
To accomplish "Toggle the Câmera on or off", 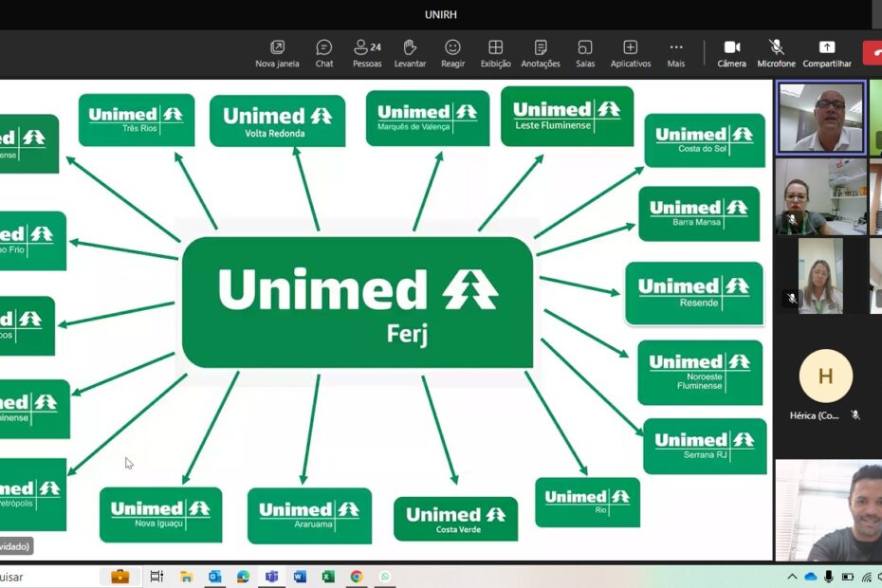I will pos(731,53).
